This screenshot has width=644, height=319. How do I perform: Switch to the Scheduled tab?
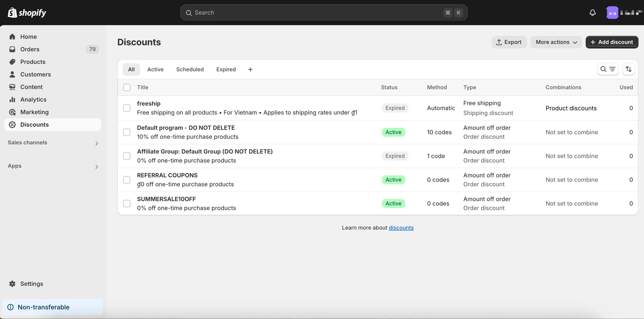[x=190, y=69]
